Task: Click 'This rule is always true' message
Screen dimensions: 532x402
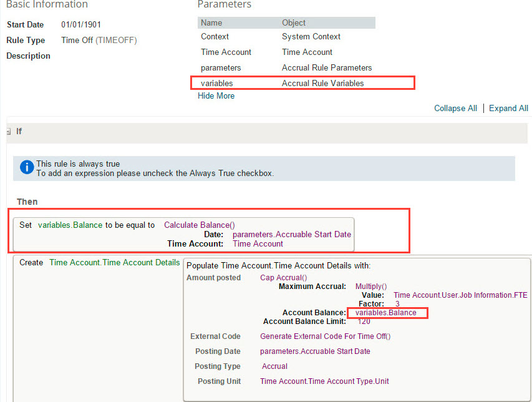Action: pyautogui.click(x=78, y=164)
